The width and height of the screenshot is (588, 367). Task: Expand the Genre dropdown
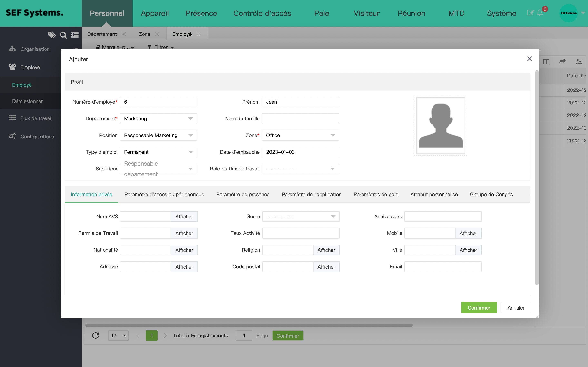(x=301, y=217)
